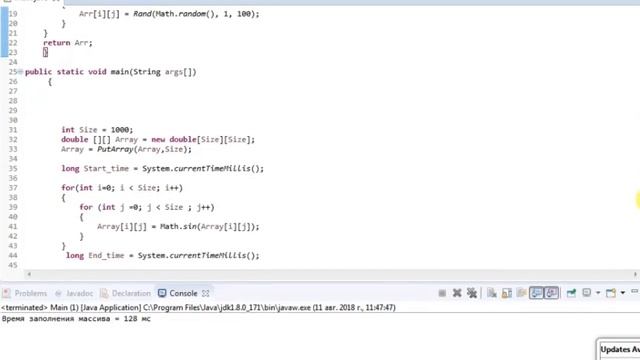Click the 'for (int j =0; j < Size ; j++)' line
Image resolution: width=640 pixels, height=360 pixels.
coord(147,207)
